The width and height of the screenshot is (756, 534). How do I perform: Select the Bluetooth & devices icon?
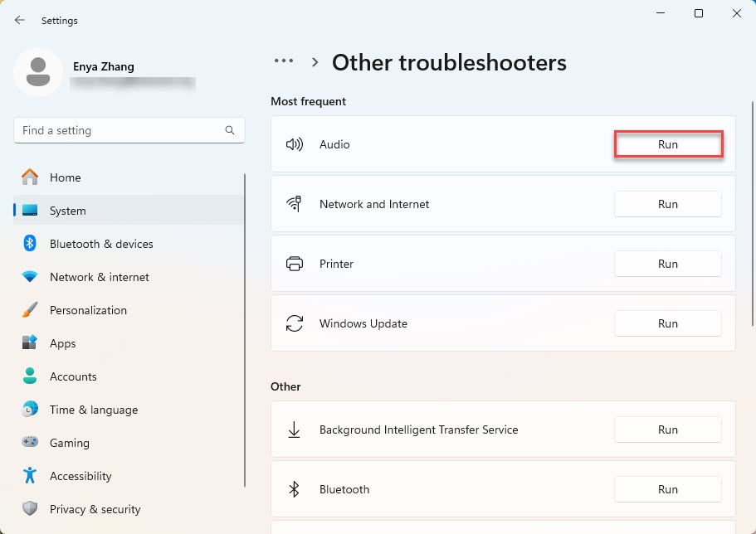tap(30, 244)
